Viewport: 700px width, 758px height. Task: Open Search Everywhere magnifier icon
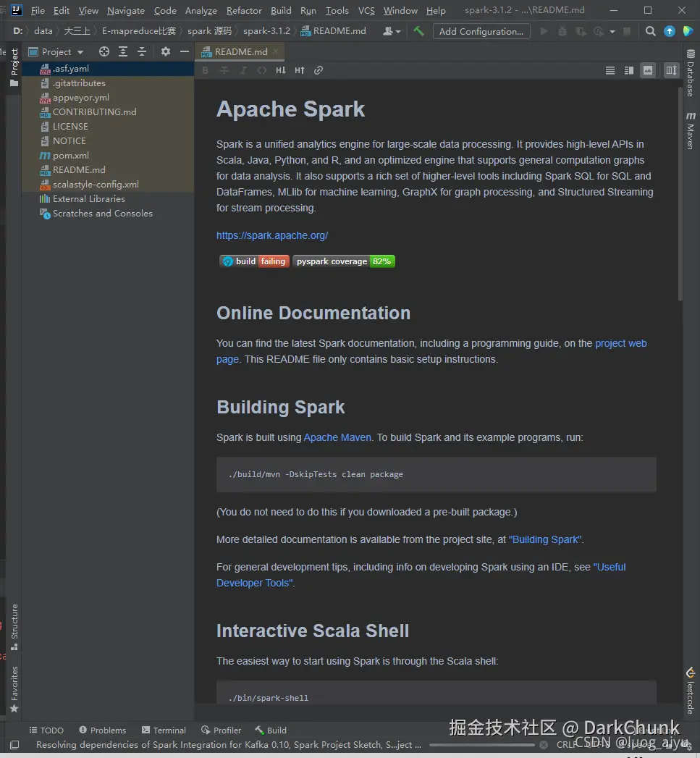click(651, 31)
